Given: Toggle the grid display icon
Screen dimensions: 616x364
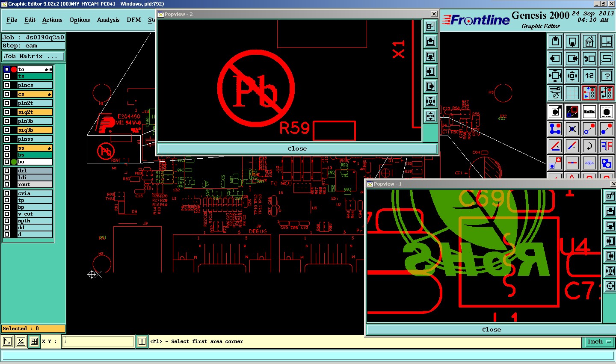Looking at the screenshot, I should coord(572,92).
